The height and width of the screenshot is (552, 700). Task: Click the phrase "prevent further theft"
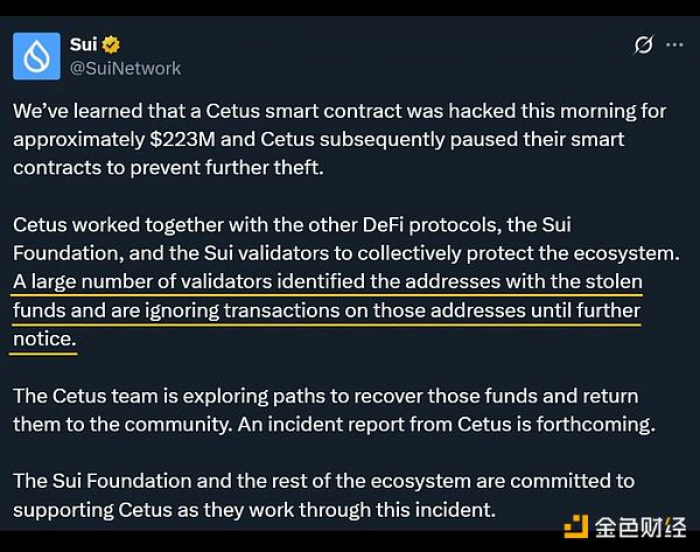pos(195,167)
